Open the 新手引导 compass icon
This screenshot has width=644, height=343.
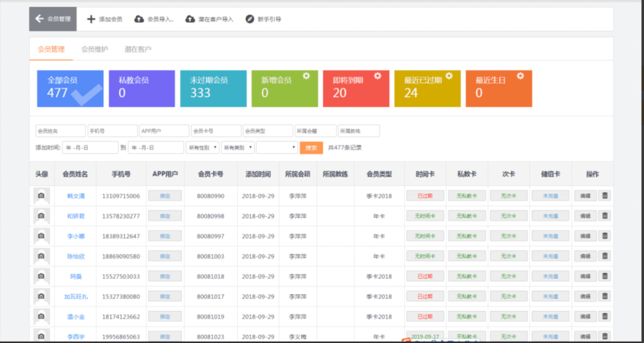(x=250, y=19)
